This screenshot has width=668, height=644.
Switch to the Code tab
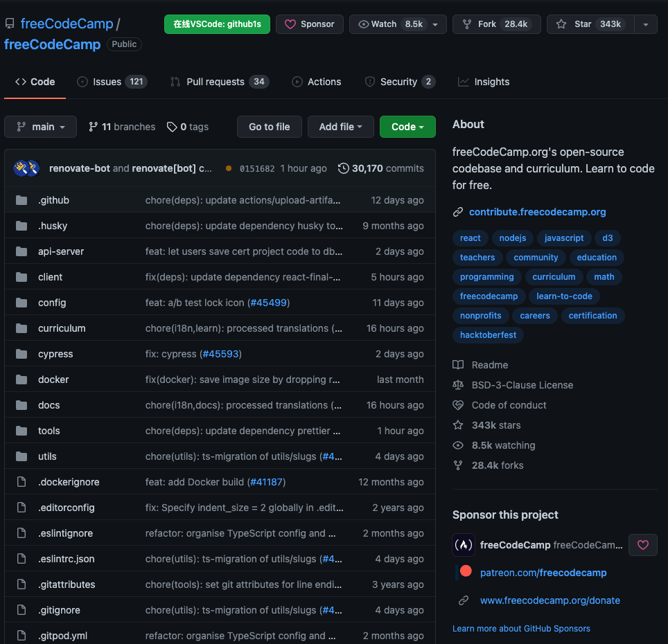(x=35, y=82)
